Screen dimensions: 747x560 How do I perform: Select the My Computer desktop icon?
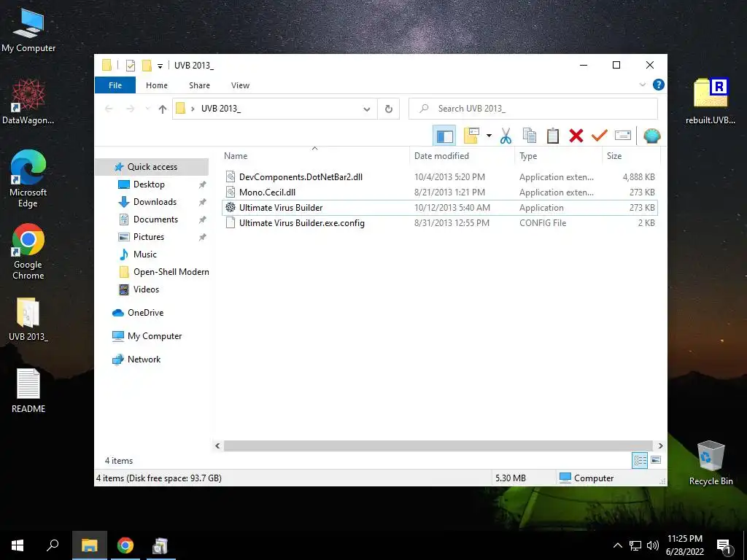pos(28,31)
